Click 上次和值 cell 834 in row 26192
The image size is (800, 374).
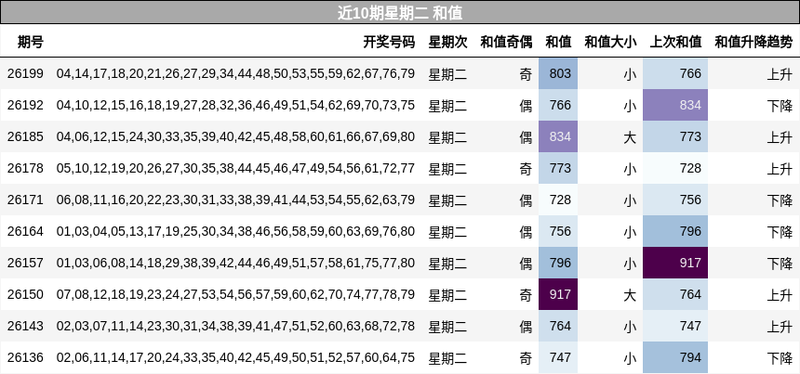click(676, 106)
